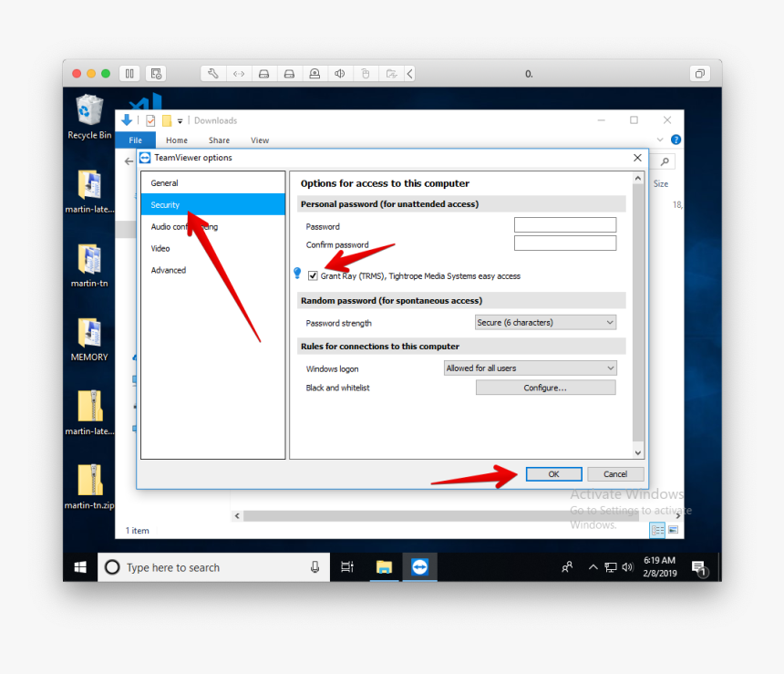Open the Home tab in Explorer

[177, 140]
